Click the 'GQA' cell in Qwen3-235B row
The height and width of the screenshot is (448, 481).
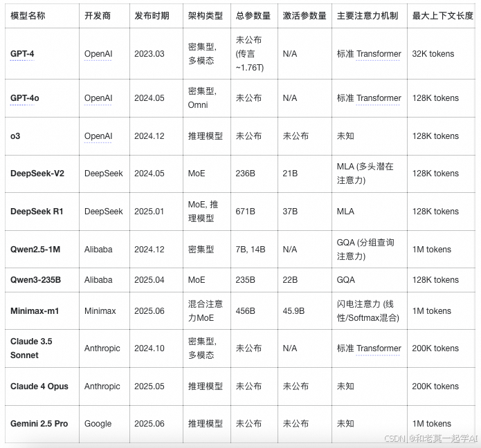pos(370,280)
